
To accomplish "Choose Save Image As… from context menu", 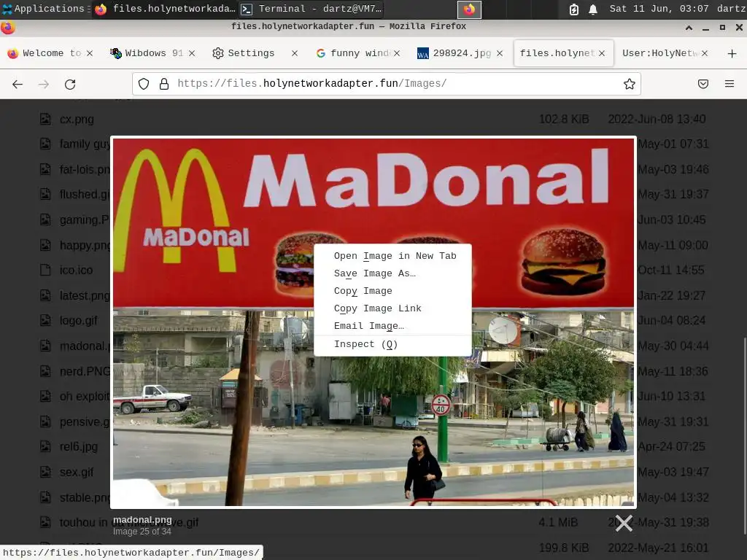I will click(x=392, y=273).
